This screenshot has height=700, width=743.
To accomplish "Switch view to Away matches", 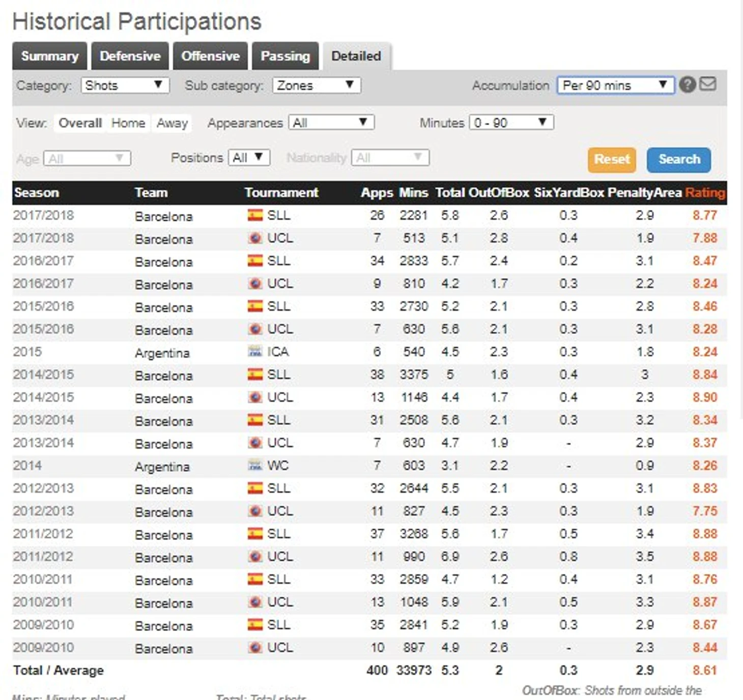I will tap(172, 123).
